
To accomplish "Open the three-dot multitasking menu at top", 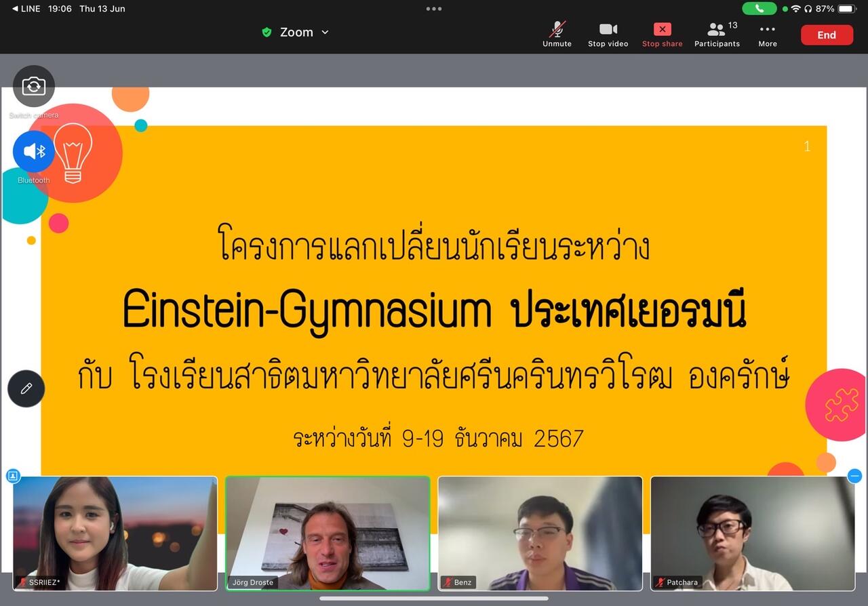I will (x=434, y=9).
